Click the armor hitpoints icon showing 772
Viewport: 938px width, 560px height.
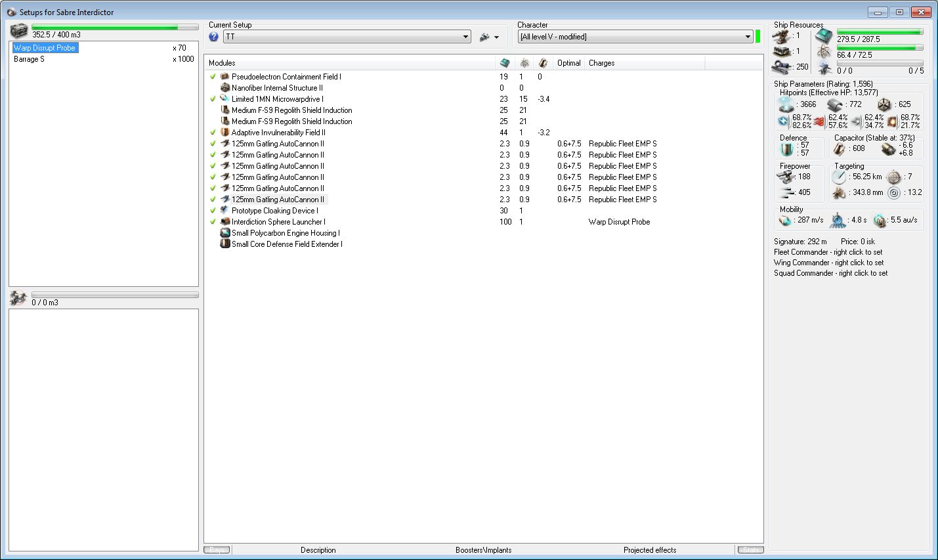point(835,105)
